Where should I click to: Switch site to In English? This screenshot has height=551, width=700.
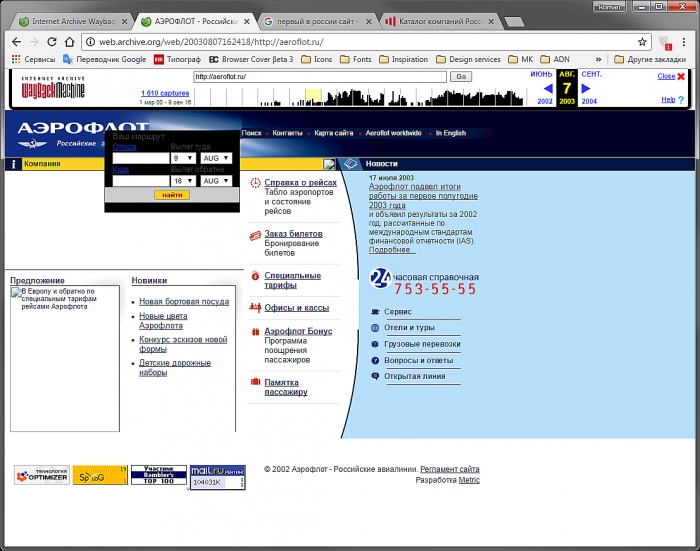pyautogui.click(x=450, y=133)
